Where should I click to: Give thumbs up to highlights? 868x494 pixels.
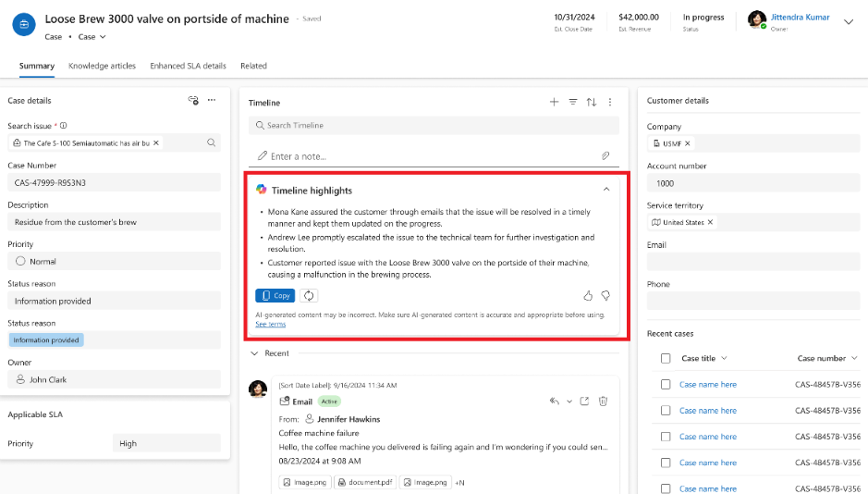point(588,296)
